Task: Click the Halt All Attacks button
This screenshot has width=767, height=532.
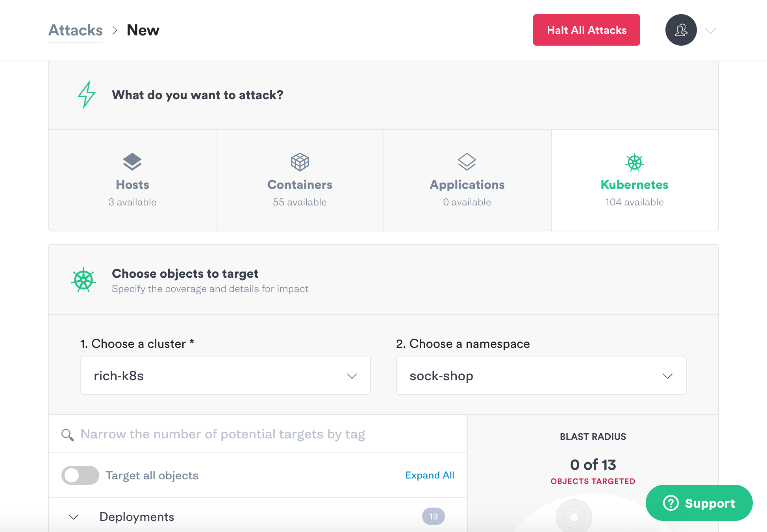Action: (586, 30)
